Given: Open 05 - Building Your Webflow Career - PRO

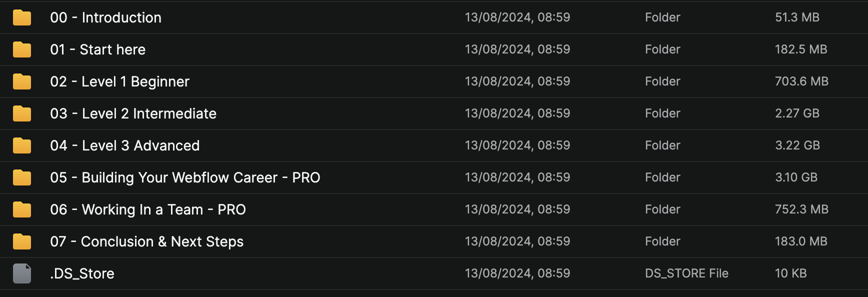Looking at the screenshot, I should click(x=185, y=177).
